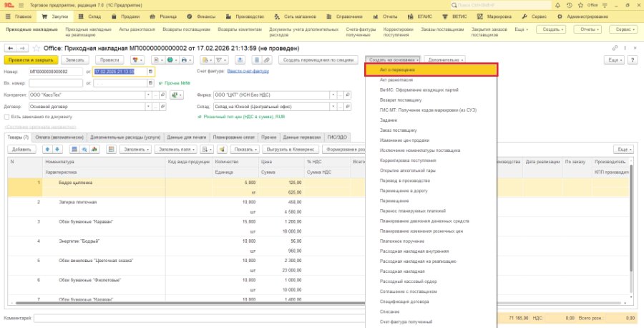Open help with question mark button
Image resolution: width=644 pixels, height=328 pixels.
[x=633, y=60]
